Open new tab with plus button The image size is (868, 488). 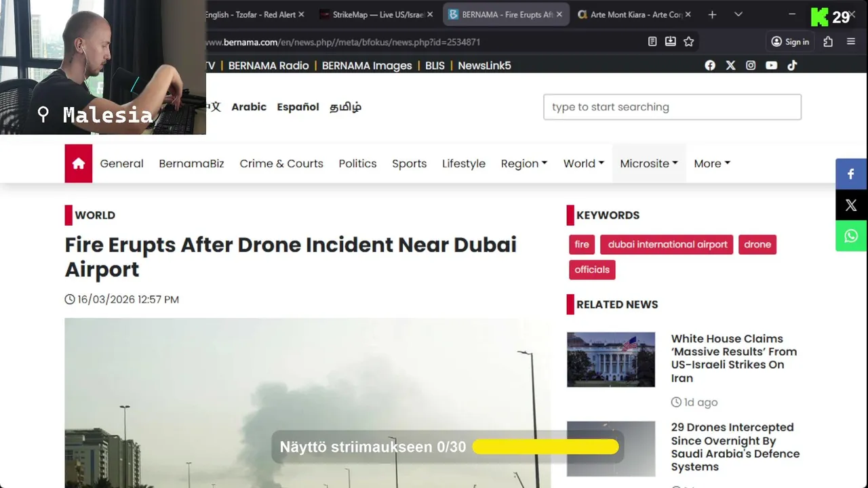[712, 14]
